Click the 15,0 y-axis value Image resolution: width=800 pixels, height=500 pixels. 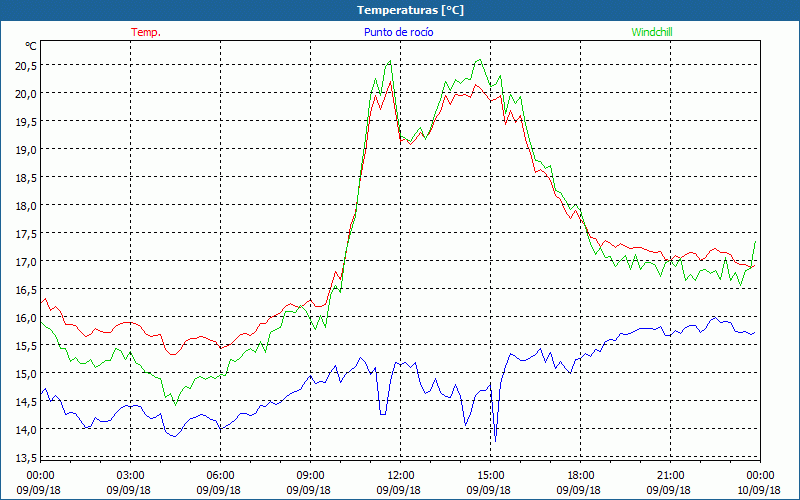coord(27,373)
